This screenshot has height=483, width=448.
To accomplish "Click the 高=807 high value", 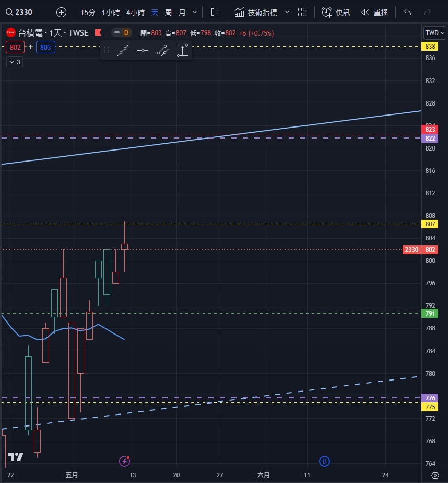I will (x=175, y=33).
